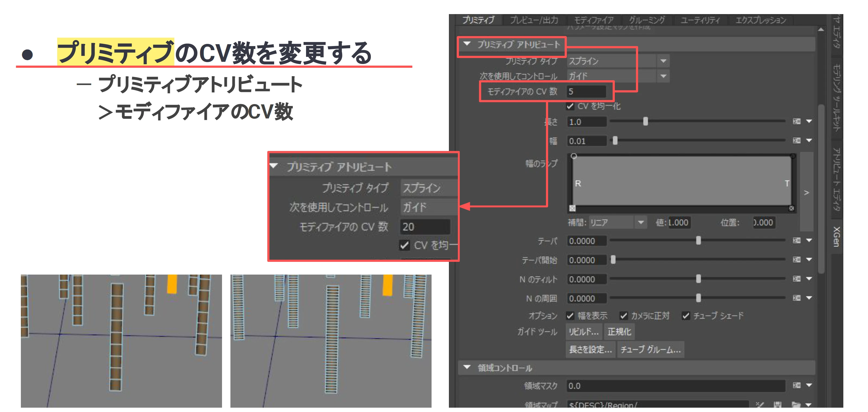The height and width of the screenshot is (412, 868).
Task: Open the expression editor icon for 長さ
Action: click(796, 121)
